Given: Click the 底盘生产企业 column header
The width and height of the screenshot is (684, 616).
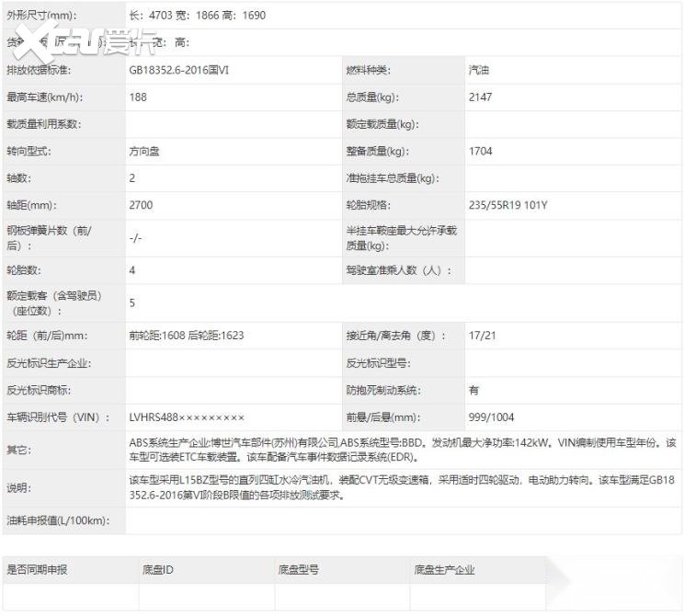Looking at the screenshot, I should (445, 570).
